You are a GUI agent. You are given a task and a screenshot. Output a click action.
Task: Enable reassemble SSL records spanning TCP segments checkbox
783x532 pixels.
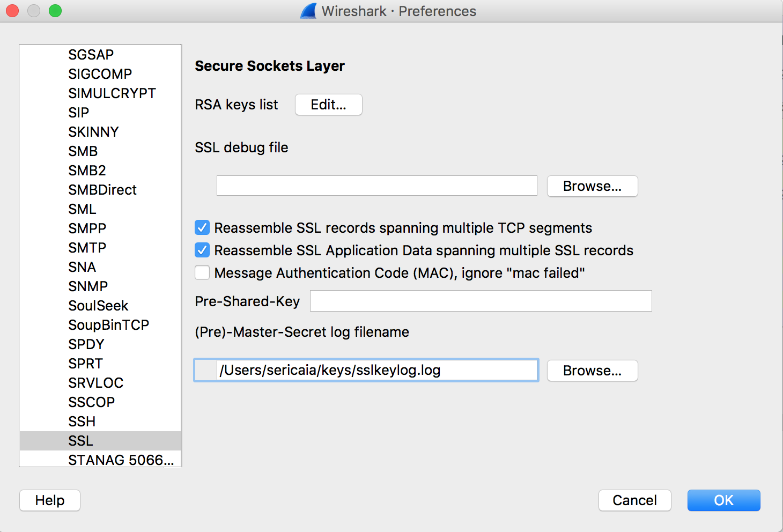(202, 228)
